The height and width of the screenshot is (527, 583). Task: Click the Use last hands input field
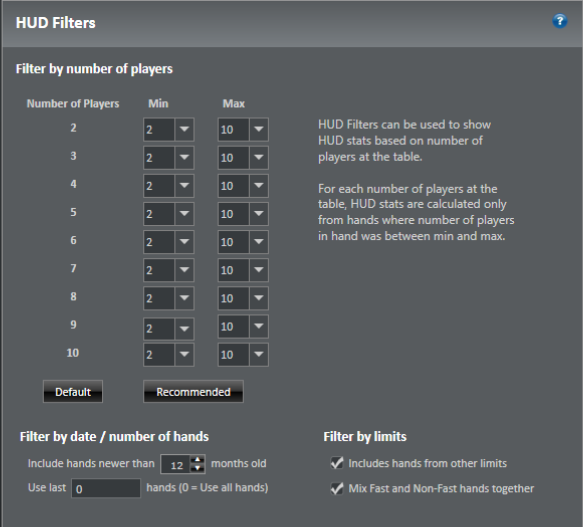[106, 488]
